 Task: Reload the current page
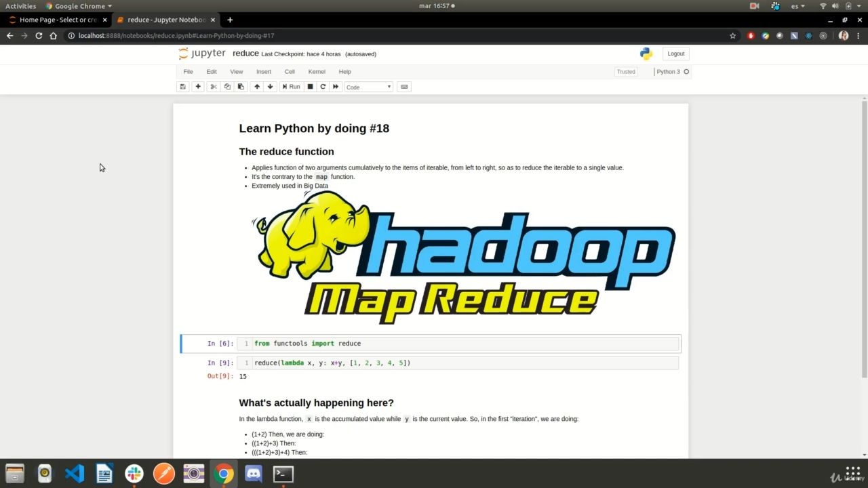coord(39,35)
